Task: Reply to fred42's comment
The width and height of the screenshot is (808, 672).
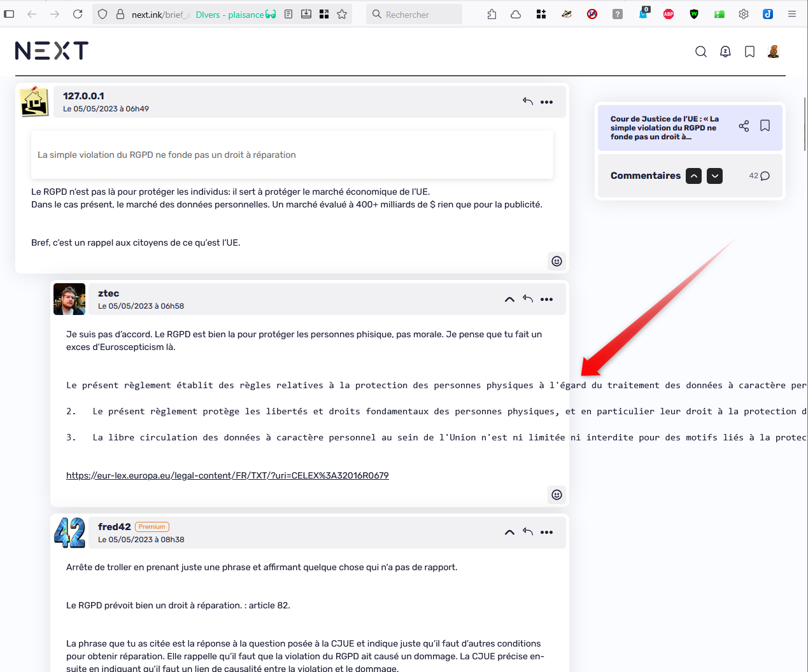Action: (527, 532)
